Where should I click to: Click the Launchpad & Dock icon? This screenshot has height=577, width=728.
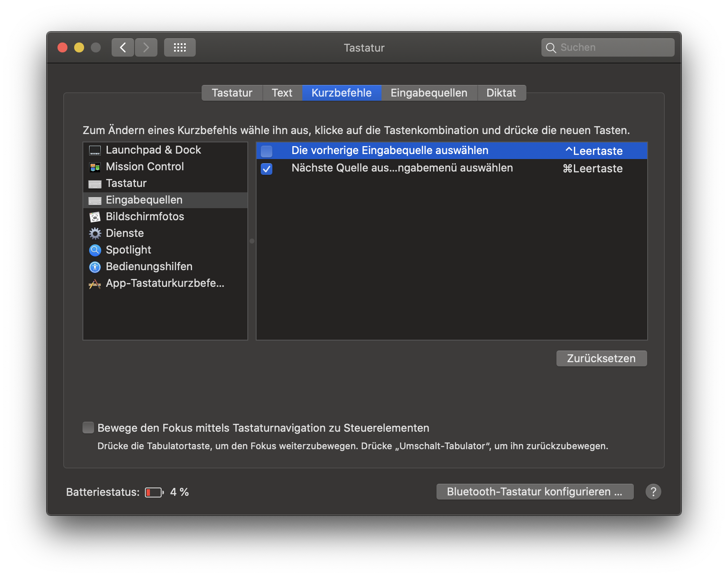coord(95,150)
